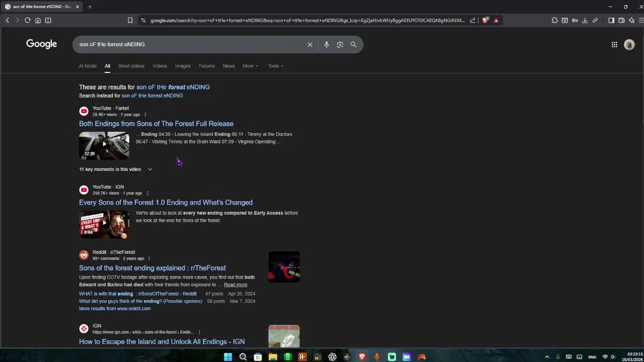Image resolution: width=644 pixels, height=362 pixels.
Task: Open the Reddit result thumbnail image
Action: click(284, 267)
